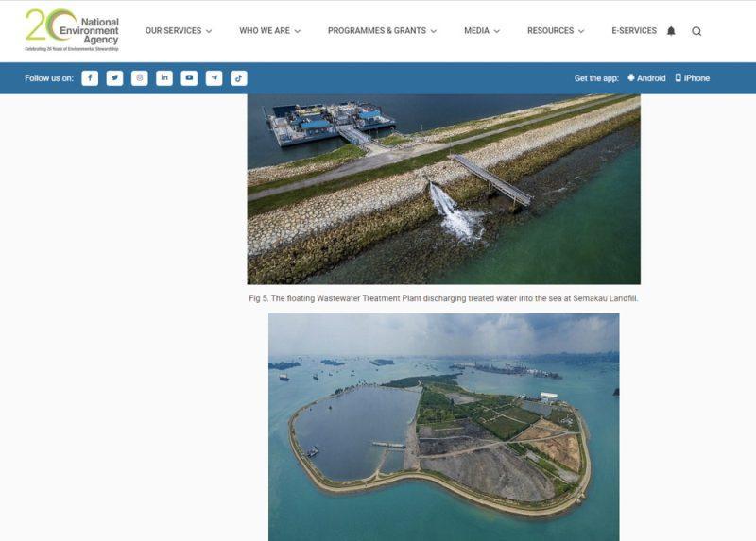Click the Semakau island aerial photo
Screen dimensions: 756x541
point(443,427)
